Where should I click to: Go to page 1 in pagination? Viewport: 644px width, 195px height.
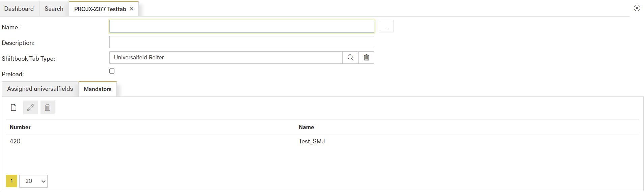[x=11, y=181]
